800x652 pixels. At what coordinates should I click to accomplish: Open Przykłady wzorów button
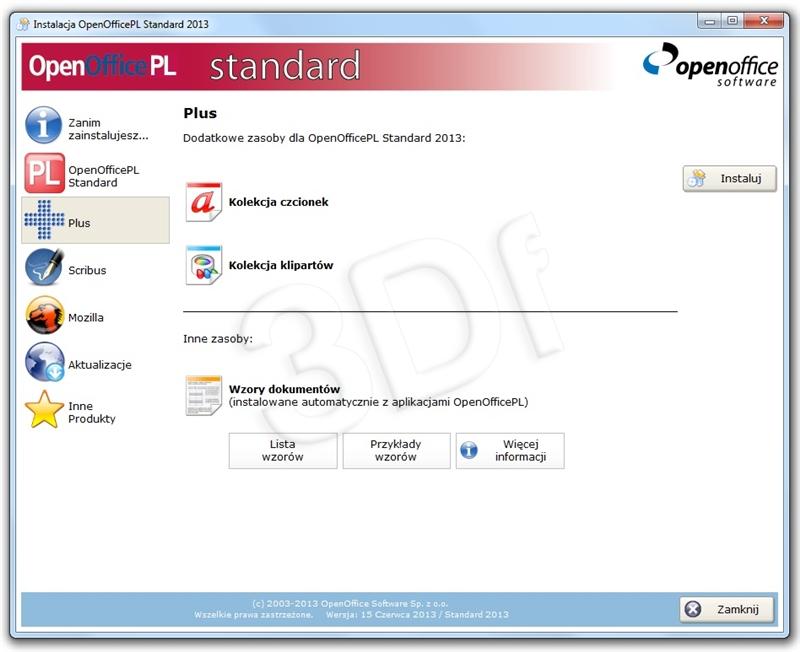tap(396, 450)
